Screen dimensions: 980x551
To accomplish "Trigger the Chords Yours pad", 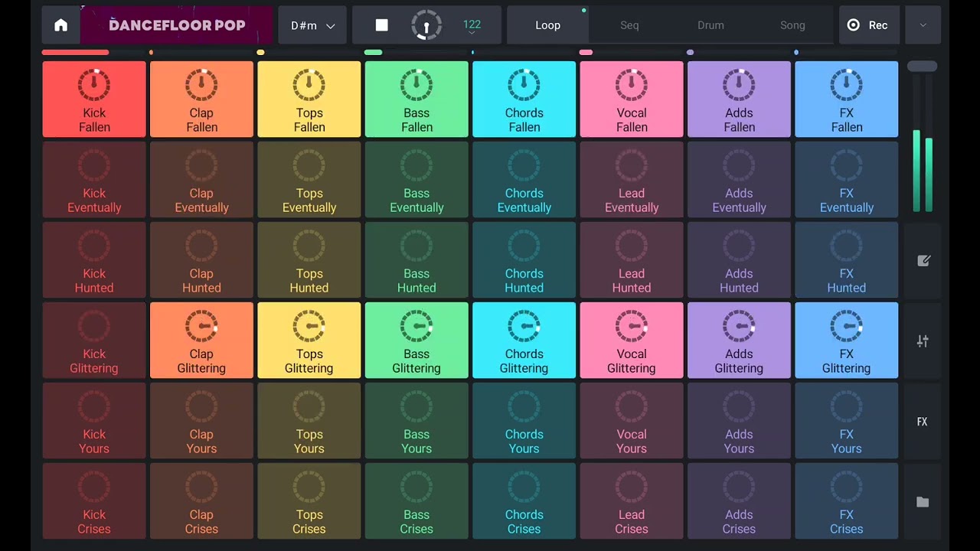I will 524,421.
